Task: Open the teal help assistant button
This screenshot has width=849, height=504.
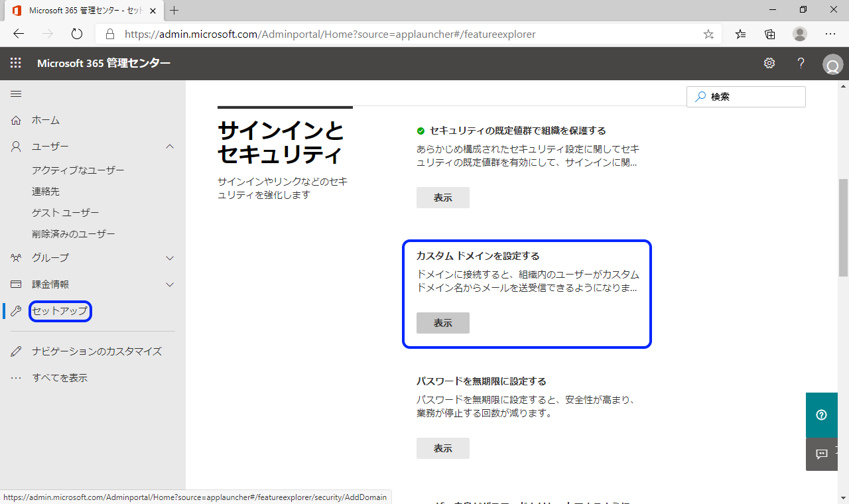Action: (x=822, y=415)
